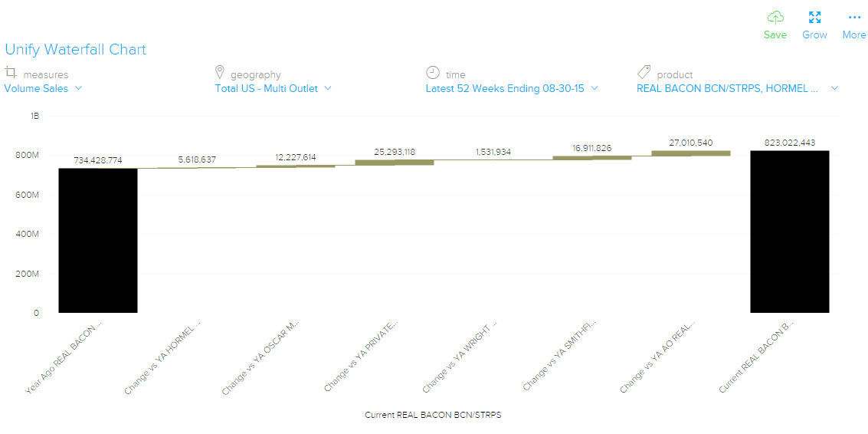
Task: Click the 16,911,826 Smithfield change bar
Action: (x=592, y=158)
